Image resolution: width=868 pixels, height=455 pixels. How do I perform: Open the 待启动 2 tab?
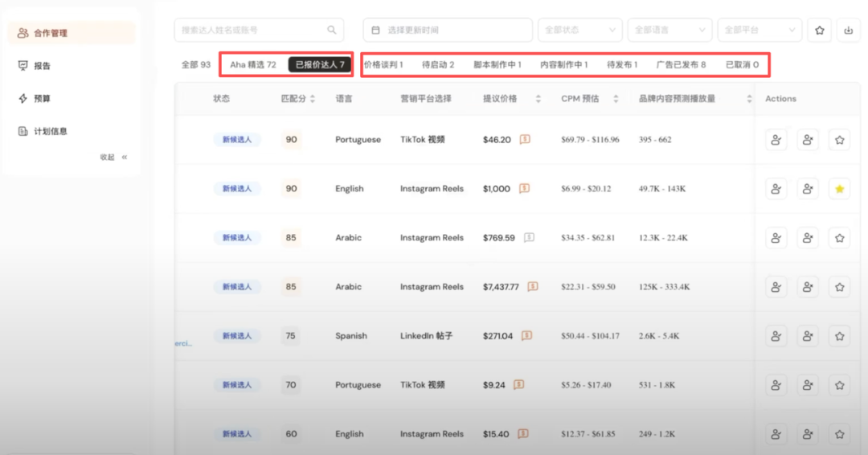(x=438, y=65)
